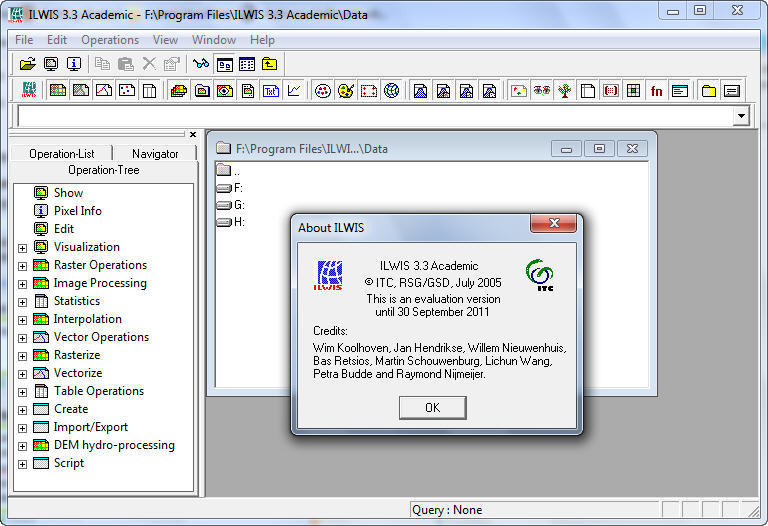This screenshot has height=526, width=768.
Task: Expand the DEM hydro-processing tree node
Action: point(23,446)
